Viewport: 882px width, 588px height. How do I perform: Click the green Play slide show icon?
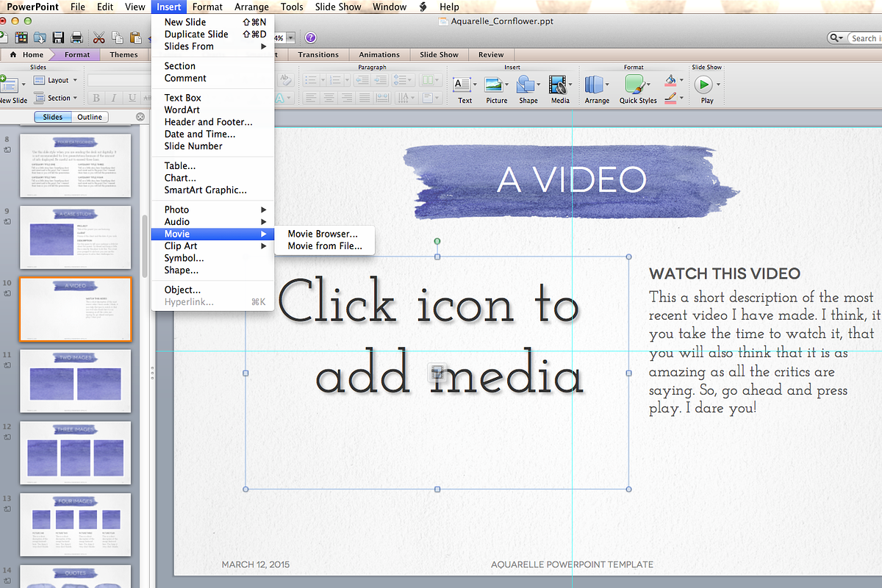click(703, 84)
